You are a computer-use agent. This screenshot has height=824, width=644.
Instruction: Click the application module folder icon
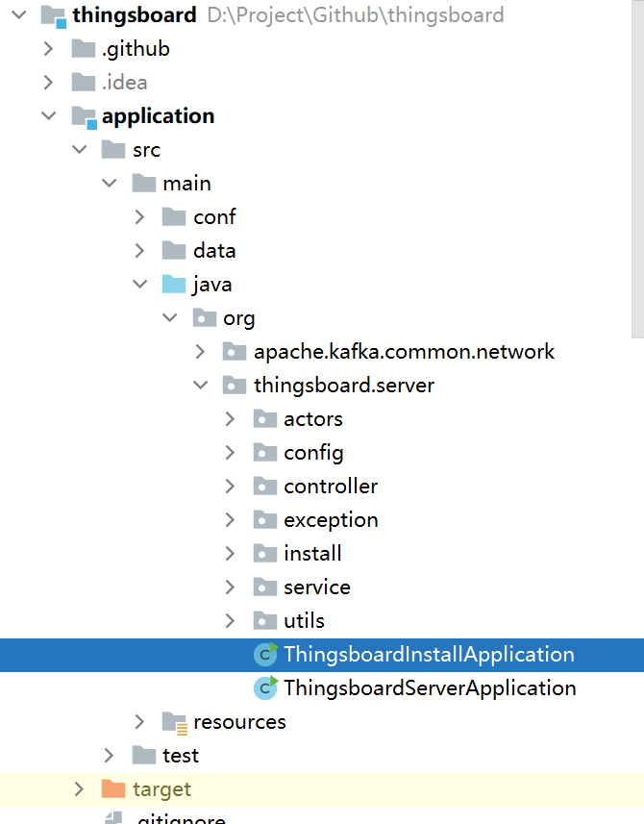point(85,117)
